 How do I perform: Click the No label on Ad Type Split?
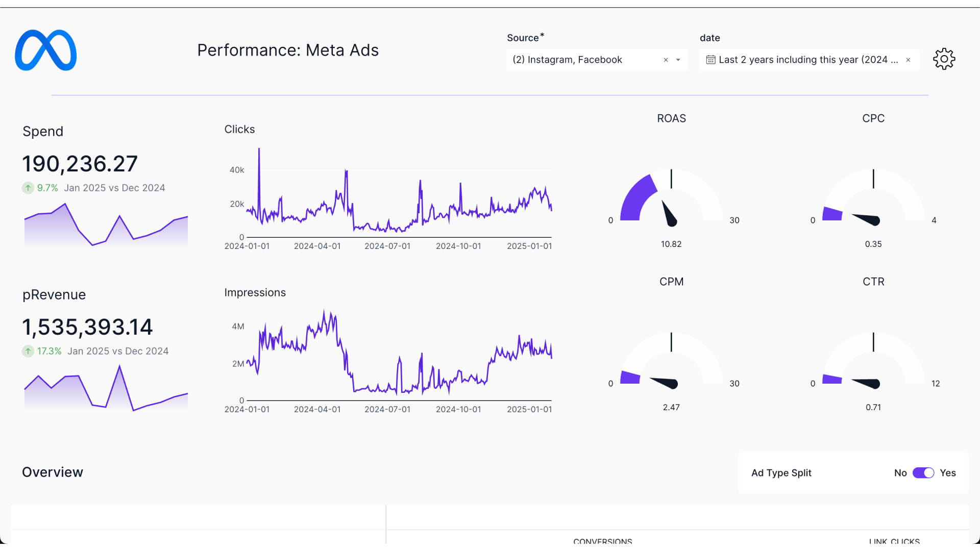pos(901,473)
